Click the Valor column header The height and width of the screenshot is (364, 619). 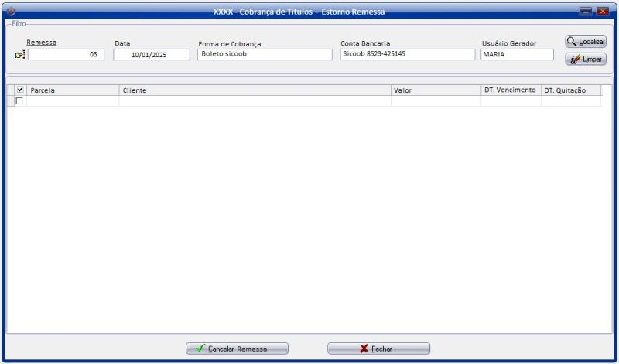point(436,90)
